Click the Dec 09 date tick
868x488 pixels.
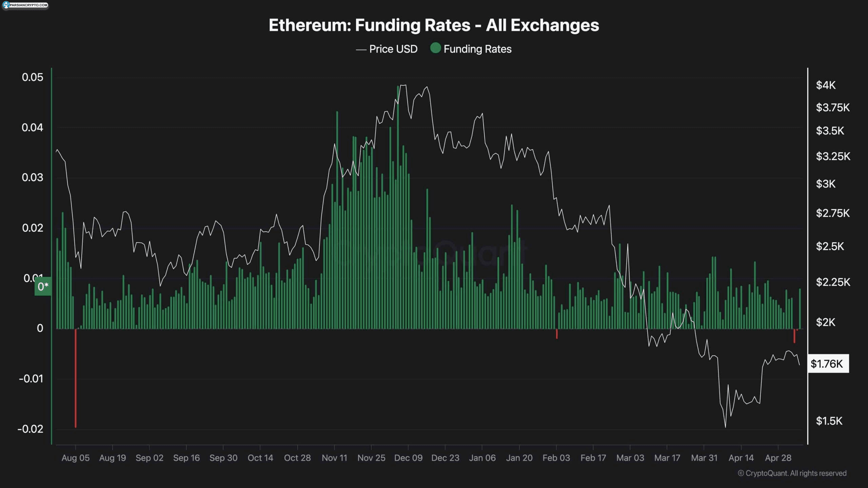408,458
